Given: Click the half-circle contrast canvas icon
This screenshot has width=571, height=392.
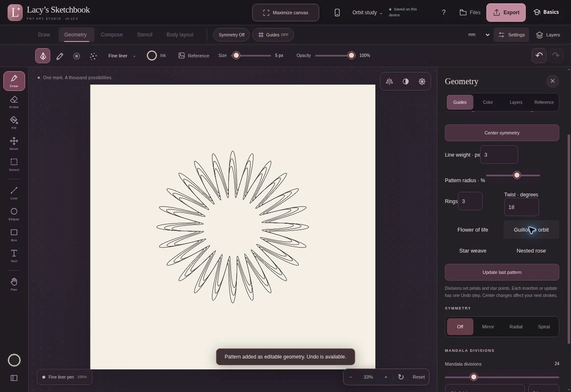Looking at the screenshot, I should [406, 82].
